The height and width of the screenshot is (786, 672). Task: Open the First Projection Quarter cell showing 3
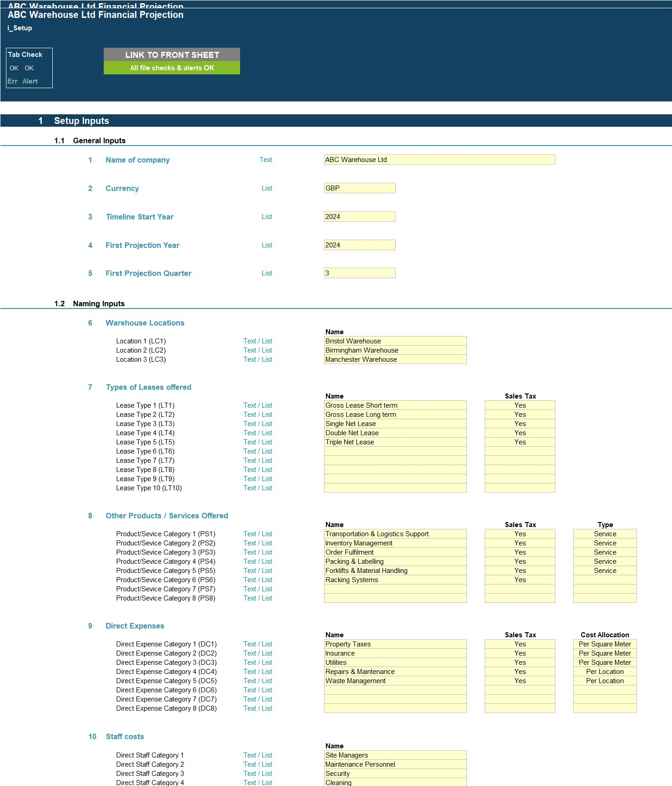coord(359,273)
